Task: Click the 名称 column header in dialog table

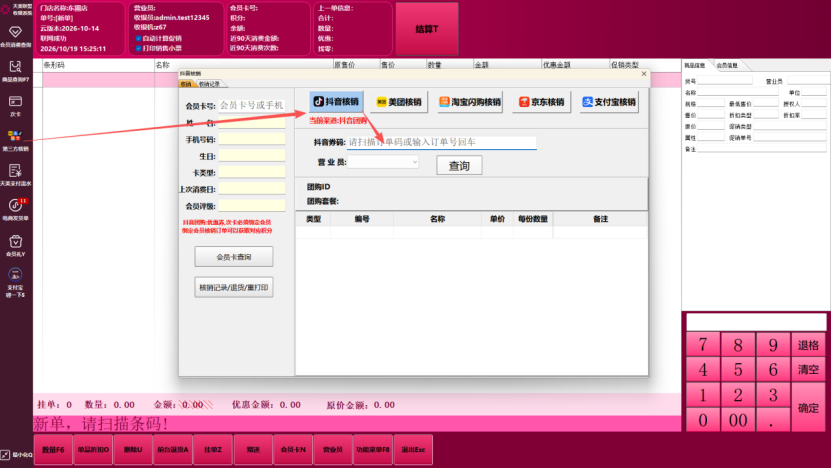Action: click(x=437, y=219)
